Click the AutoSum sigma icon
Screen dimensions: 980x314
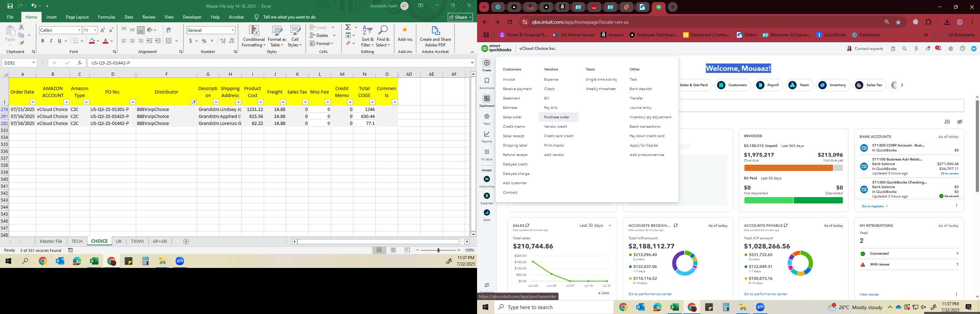coord(348,27)
